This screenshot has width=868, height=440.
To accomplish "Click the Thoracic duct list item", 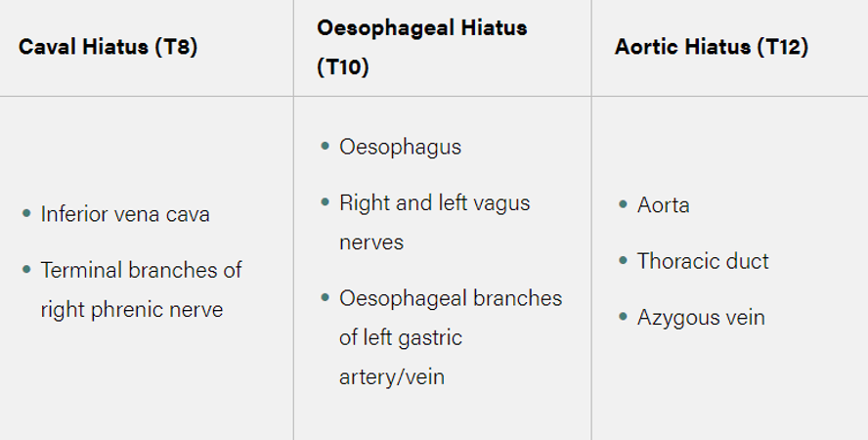I will pos(702,261).
